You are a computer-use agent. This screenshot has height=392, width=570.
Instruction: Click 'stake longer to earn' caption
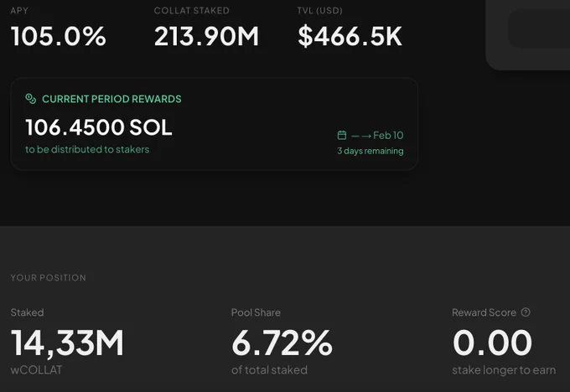point(504,370)
